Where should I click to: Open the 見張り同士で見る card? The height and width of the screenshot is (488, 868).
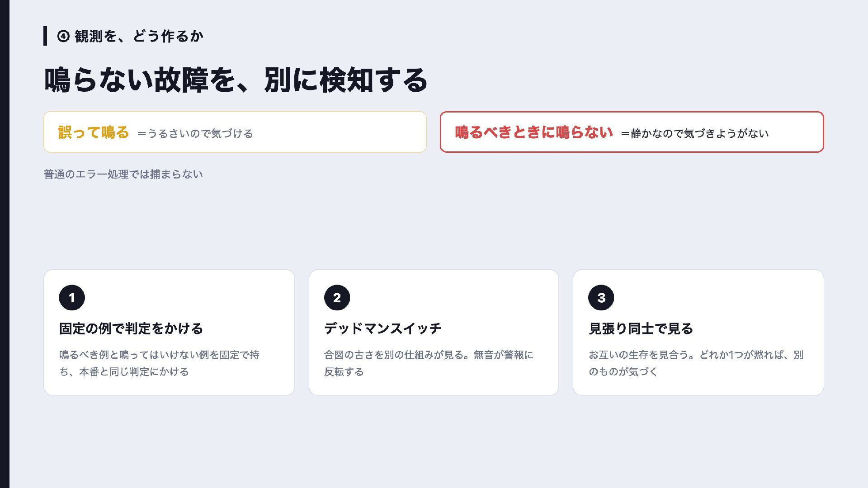pos(698,333)
